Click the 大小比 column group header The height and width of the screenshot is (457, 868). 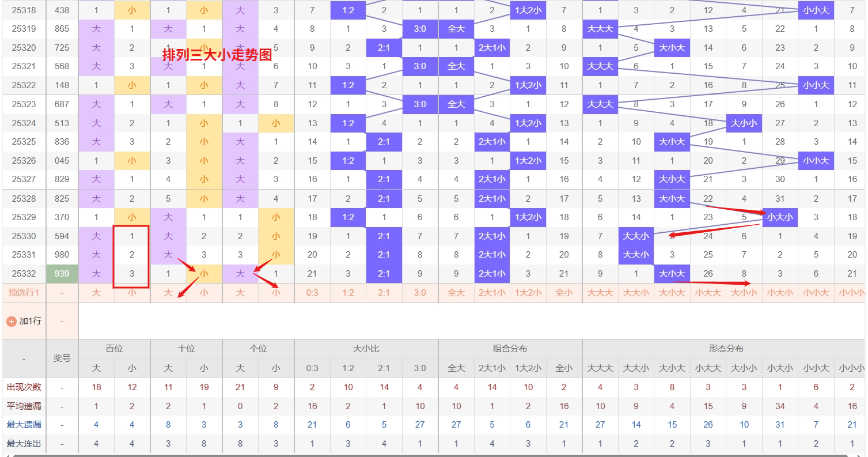366,349
